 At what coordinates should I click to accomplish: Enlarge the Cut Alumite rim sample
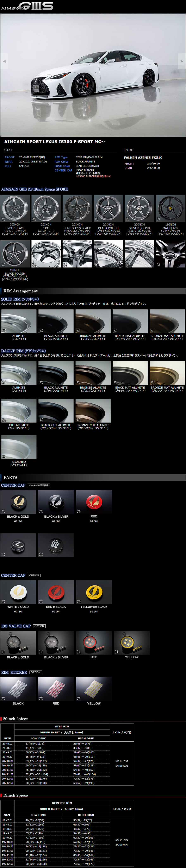pyautogui.click(x=19, y=411)
